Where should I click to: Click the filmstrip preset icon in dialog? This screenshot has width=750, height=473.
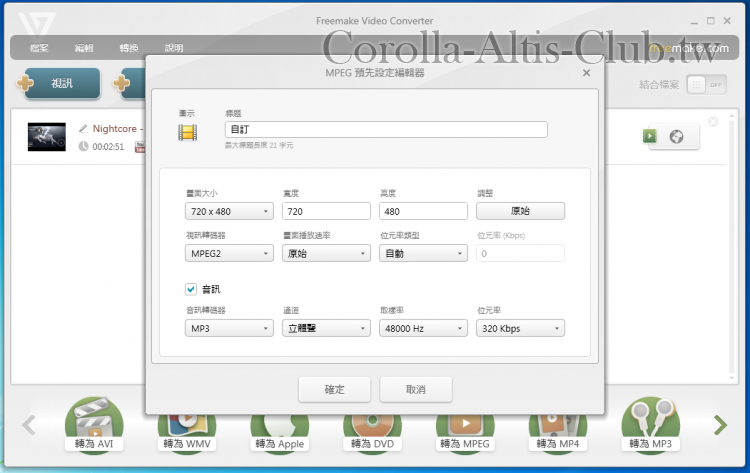coord(188,132)
